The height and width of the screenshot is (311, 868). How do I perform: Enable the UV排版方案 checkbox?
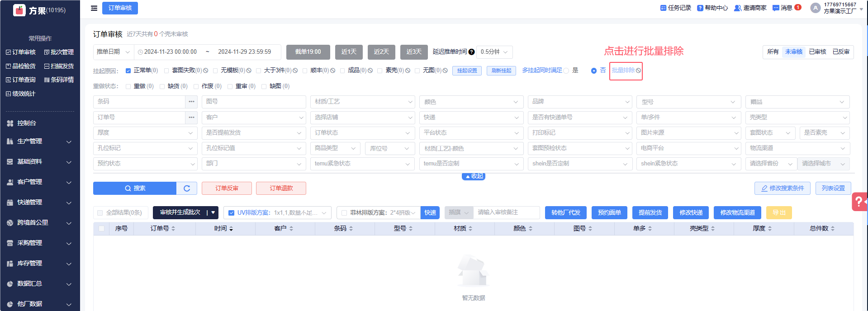pos(232,213)
